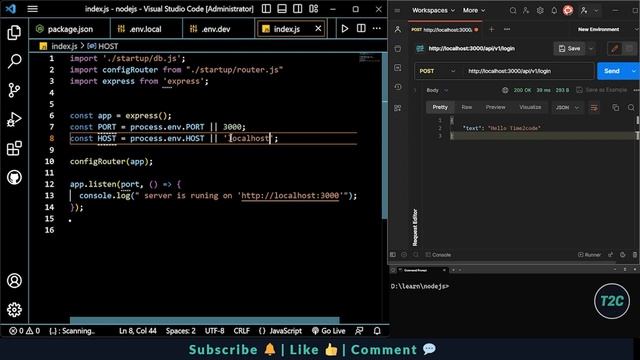
Task: Change the JSON response format dropdown
Action: [x=567, y=107]
